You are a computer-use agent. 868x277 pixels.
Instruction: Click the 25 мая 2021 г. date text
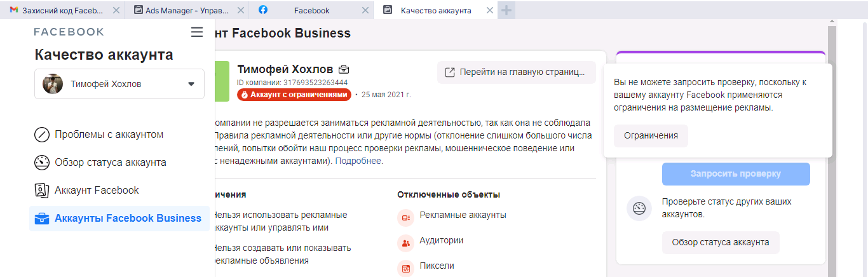point(386,95)
